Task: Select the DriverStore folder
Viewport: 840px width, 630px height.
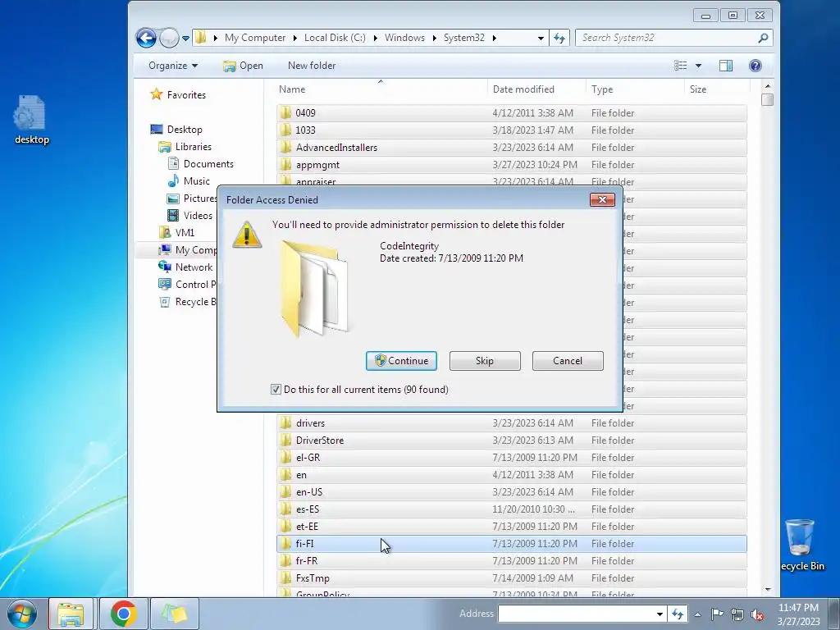Action: click(512, 441)
